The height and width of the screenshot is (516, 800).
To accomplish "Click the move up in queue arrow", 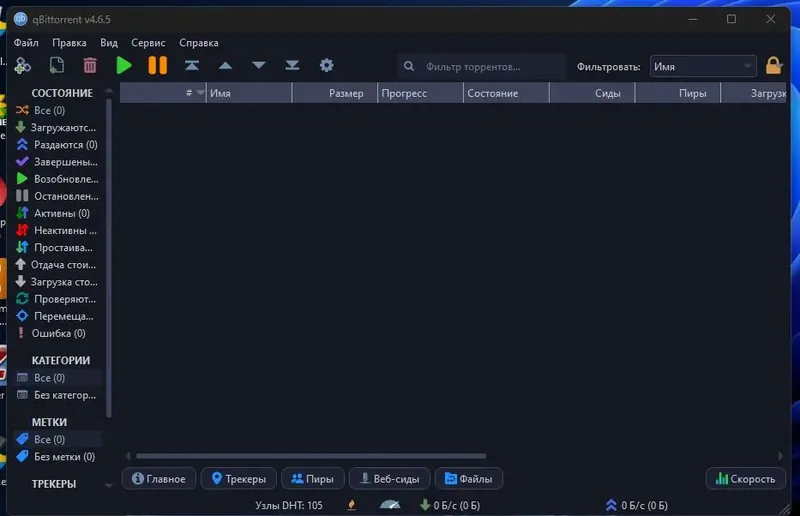I will (226, 65).
